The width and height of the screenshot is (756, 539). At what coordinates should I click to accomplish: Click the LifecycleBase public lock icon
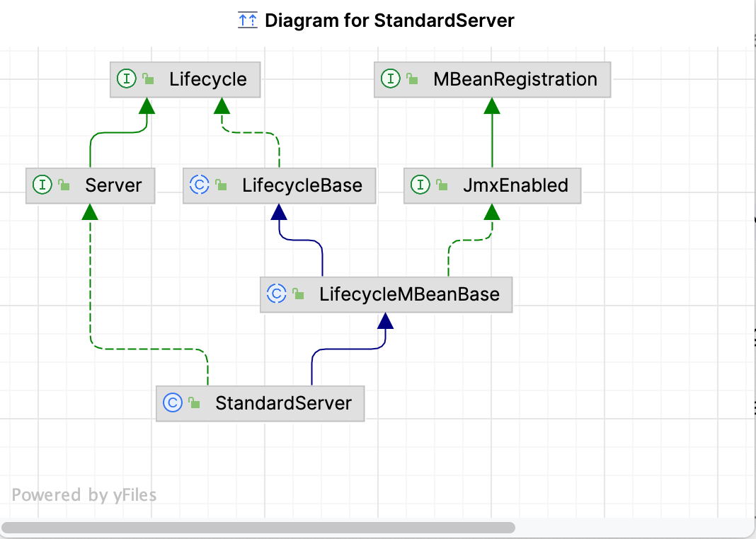222,185
